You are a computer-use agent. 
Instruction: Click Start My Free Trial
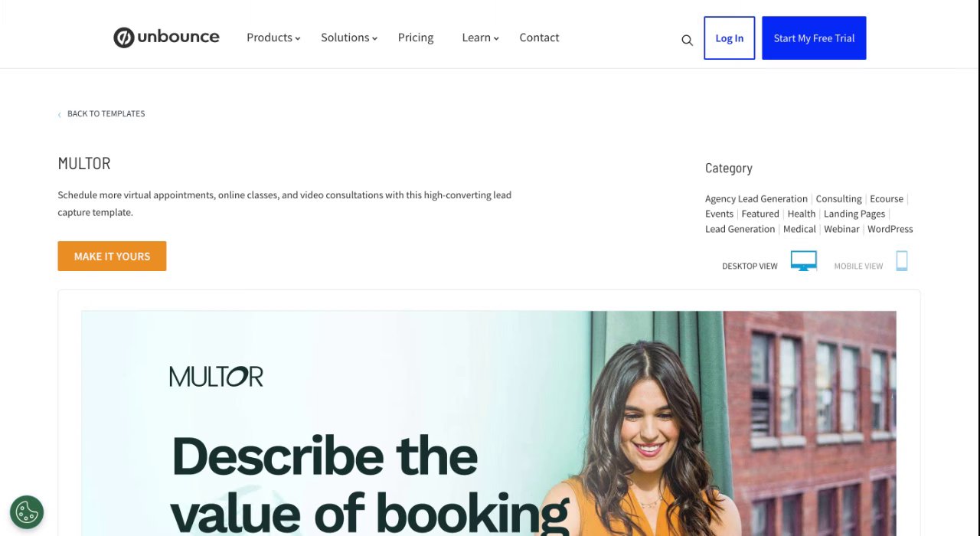[x=814, y=38]
